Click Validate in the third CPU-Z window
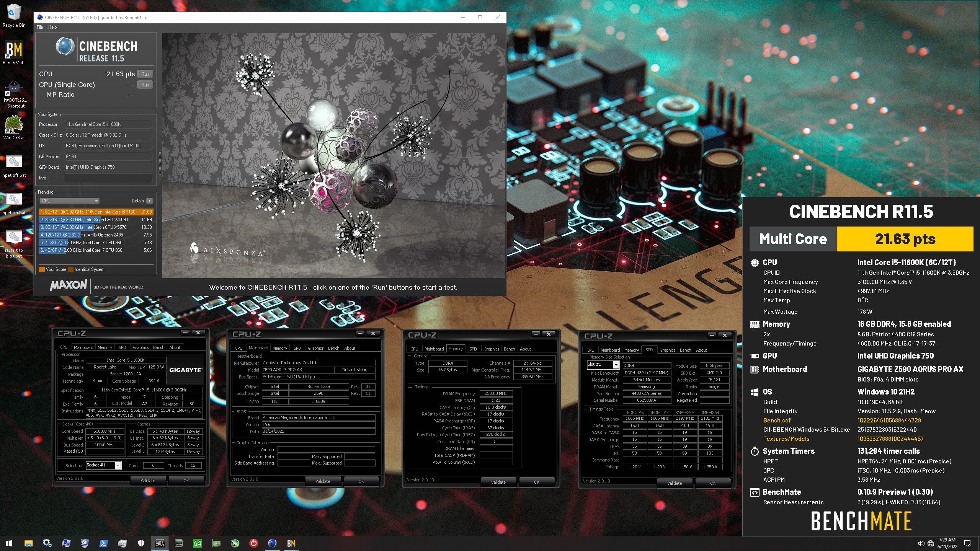The width and height of the screenshot is (980, 551). [x=498, y=482]
